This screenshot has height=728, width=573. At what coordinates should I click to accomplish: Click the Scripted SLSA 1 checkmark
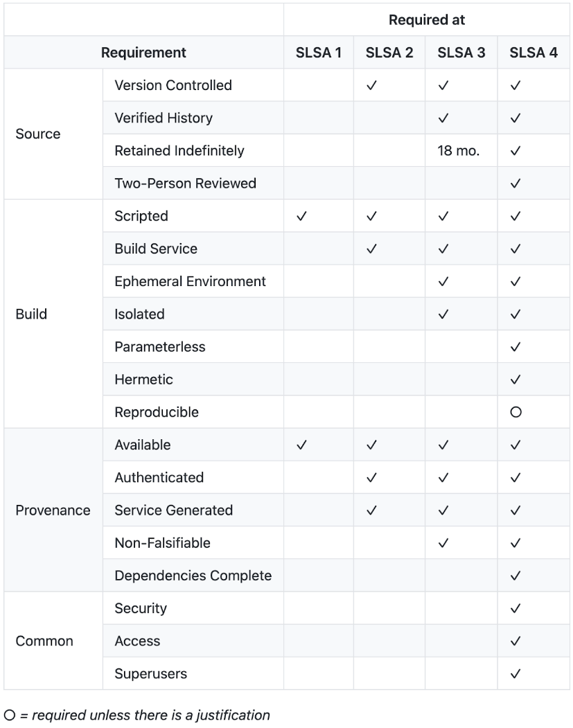tap(301, 216)
